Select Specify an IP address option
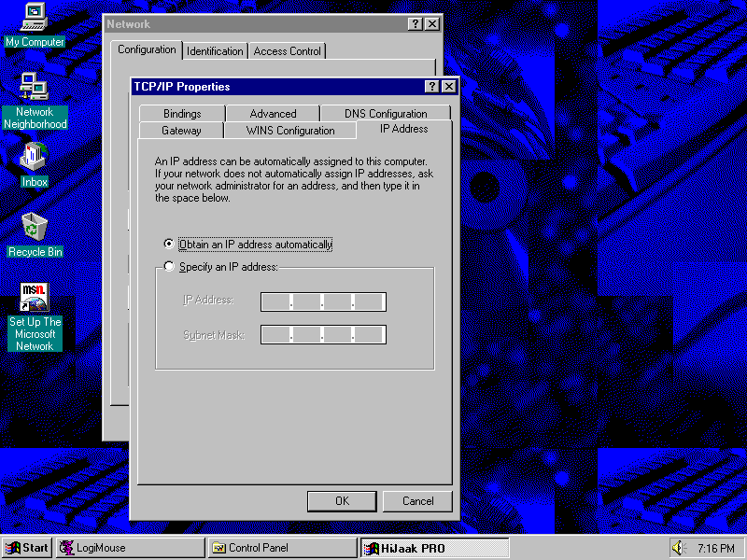 [169, 267]
